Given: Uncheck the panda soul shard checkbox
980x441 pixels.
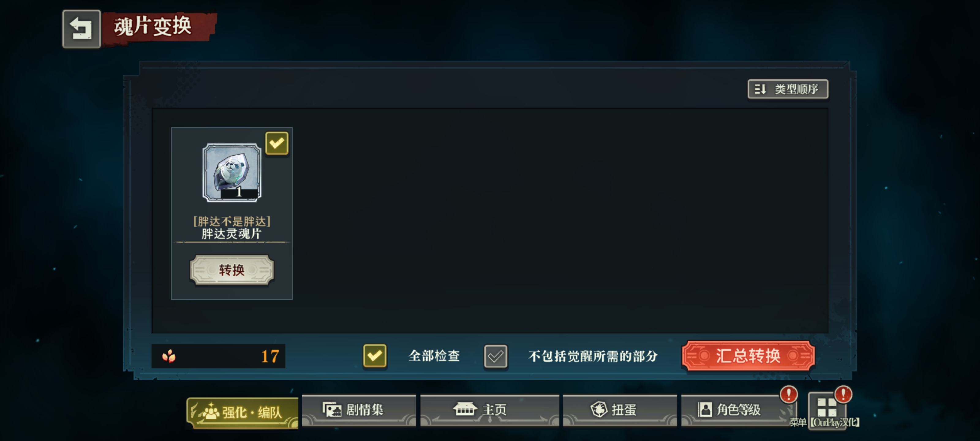Looking at the screenshot, I should 277,143.
